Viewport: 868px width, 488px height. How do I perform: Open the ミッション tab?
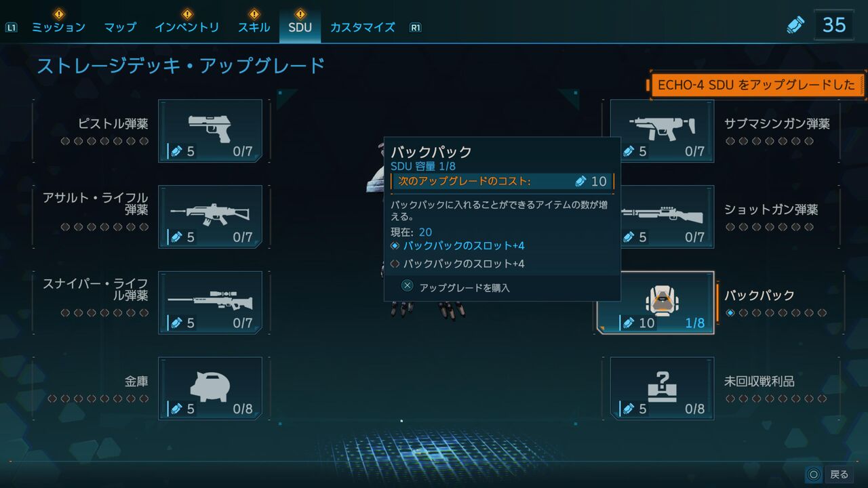59,27
